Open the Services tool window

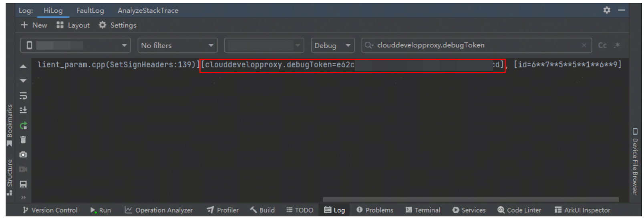pos(469,210)
